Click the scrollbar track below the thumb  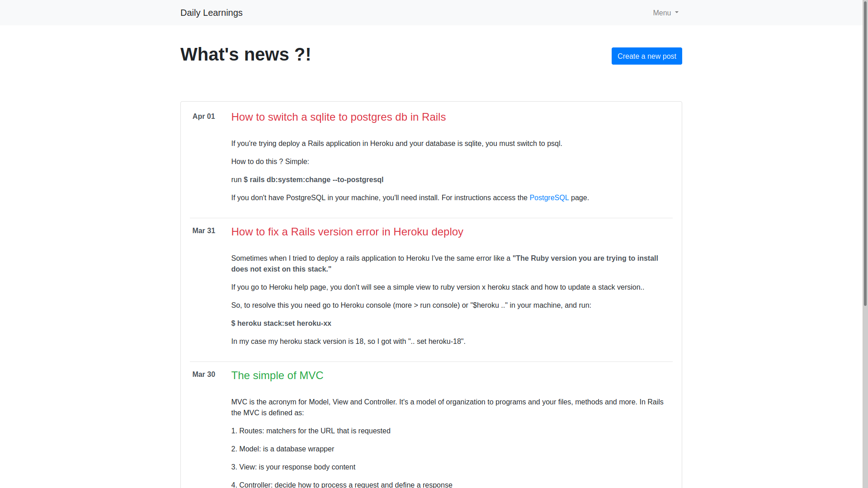[865, 398]
